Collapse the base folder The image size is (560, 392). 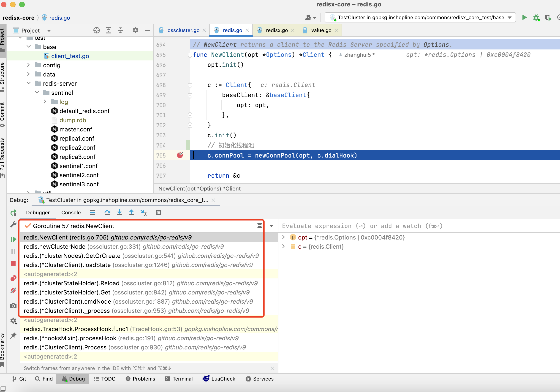29,46
